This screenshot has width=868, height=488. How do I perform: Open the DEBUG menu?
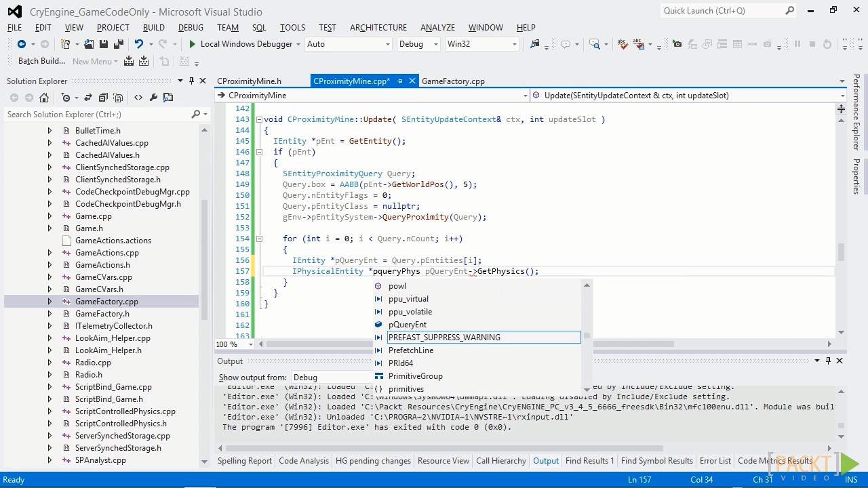click(191, 27)
